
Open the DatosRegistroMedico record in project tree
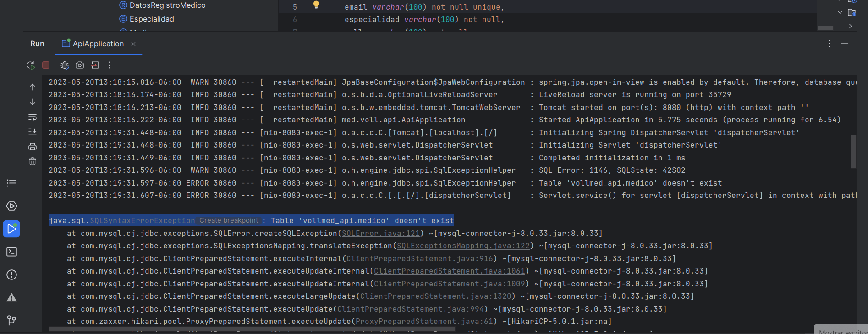click(163, 5)
